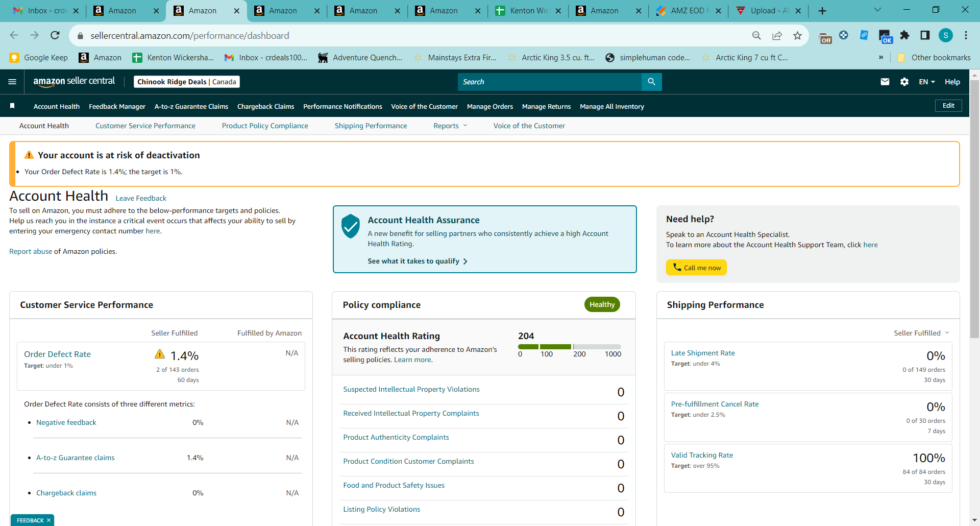Viewport: 980px width, 526px height.
Task: Close the AMZ EOD tab
Action: pos(719,11)
